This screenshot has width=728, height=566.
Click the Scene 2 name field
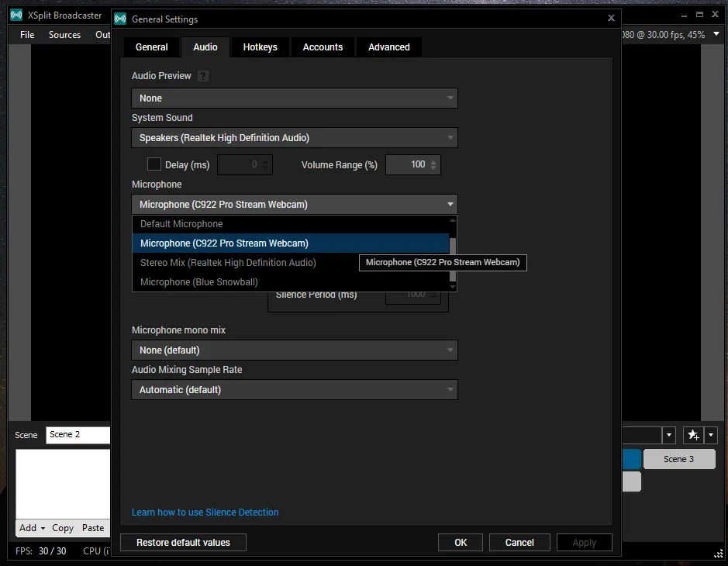(78, 435)
